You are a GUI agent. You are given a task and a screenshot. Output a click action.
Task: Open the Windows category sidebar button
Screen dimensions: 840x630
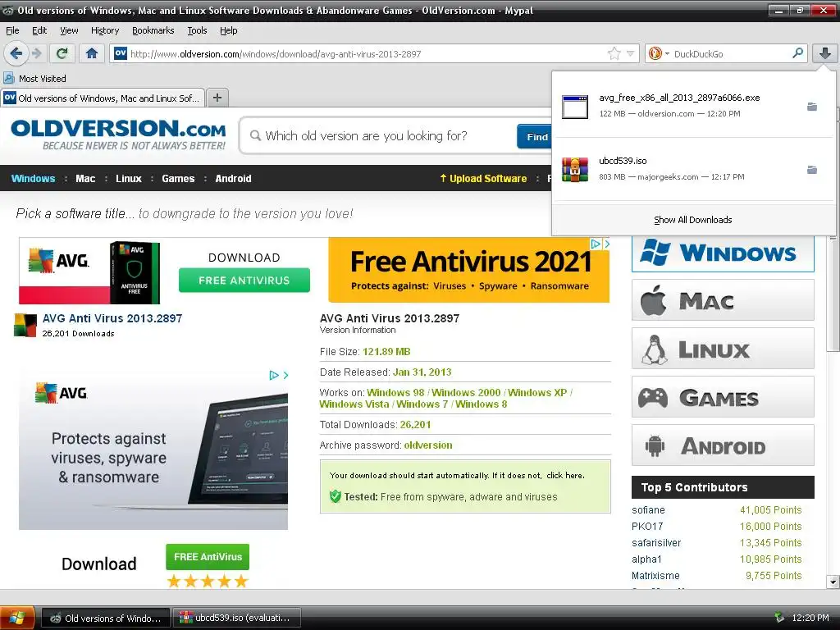click(x=723, y=253)
